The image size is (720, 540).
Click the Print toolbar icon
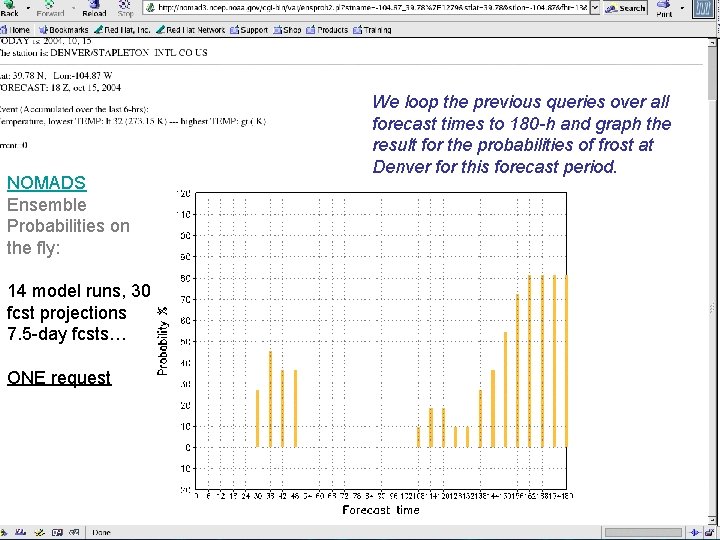pyautogui.click(x=664, y=8)
